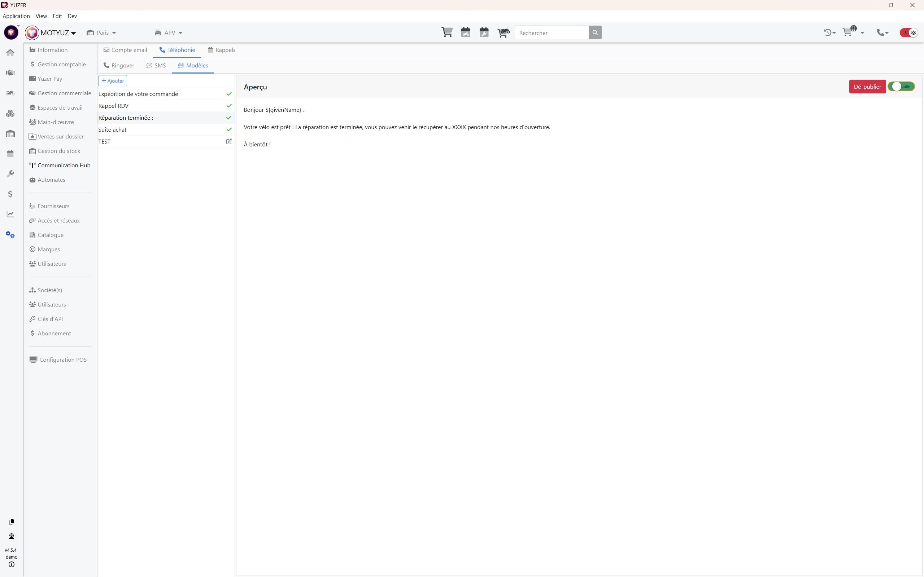
Task: Open the motorcycle calendar icon
Action: [466, 32]
